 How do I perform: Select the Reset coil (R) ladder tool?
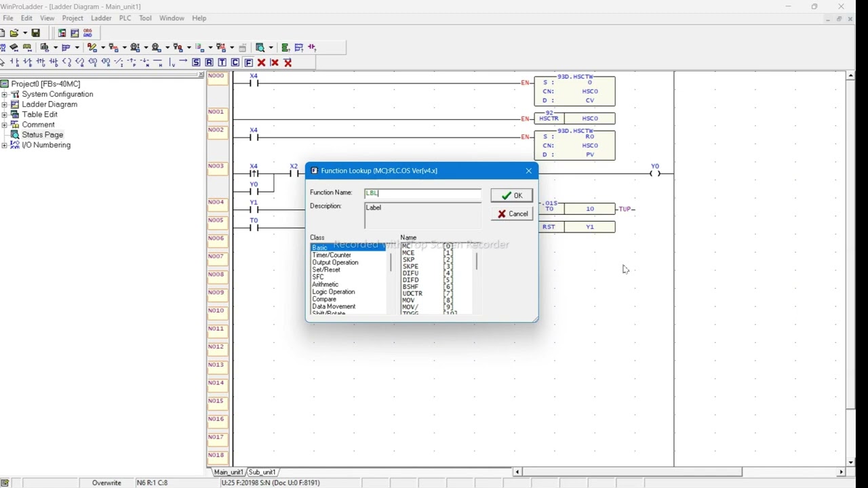click(x=209, y=62)
